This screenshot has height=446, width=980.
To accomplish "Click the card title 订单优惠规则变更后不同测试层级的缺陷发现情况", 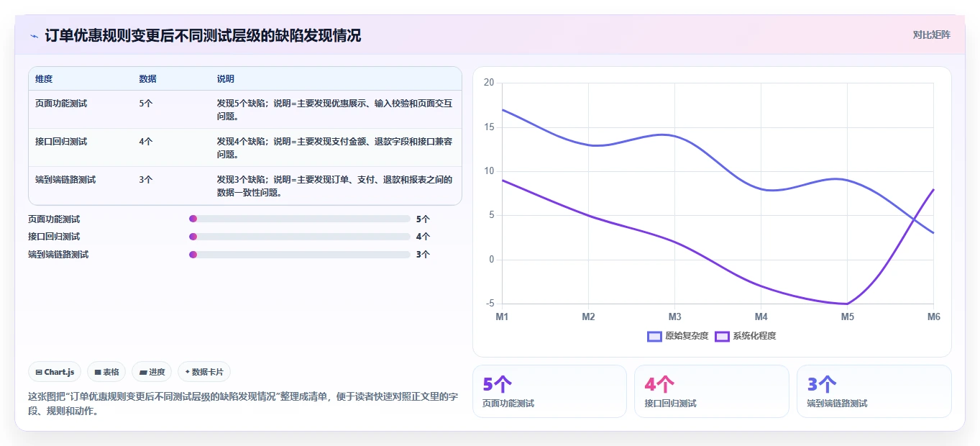I will (203, 35).
